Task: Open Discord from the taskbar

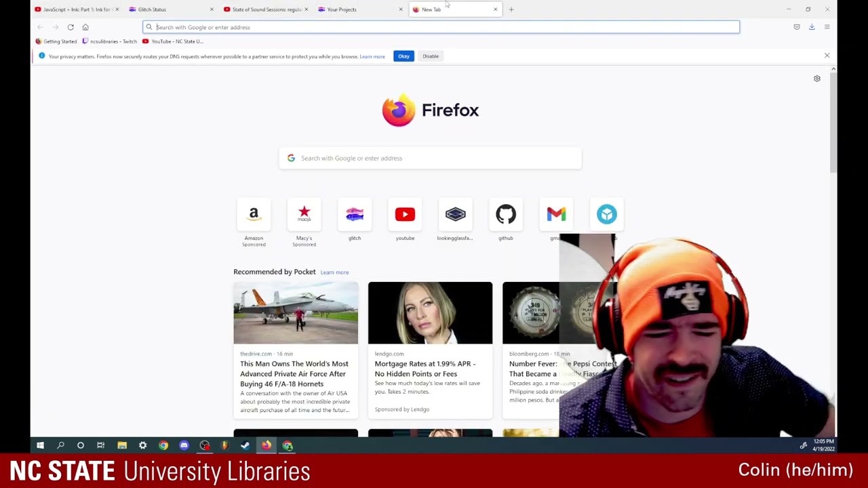Action: [184, 445]
